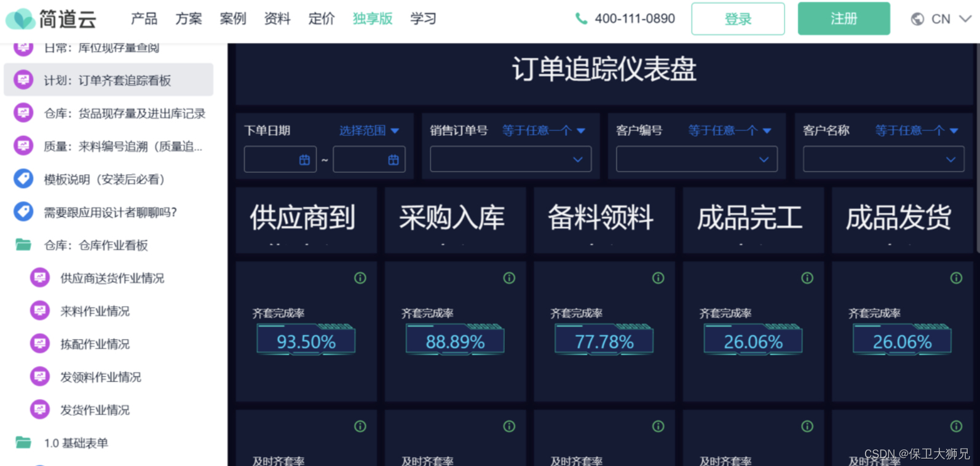980x466 pixels.
Task: Click icon for 供应商送货作业情况
Action: 40,278
